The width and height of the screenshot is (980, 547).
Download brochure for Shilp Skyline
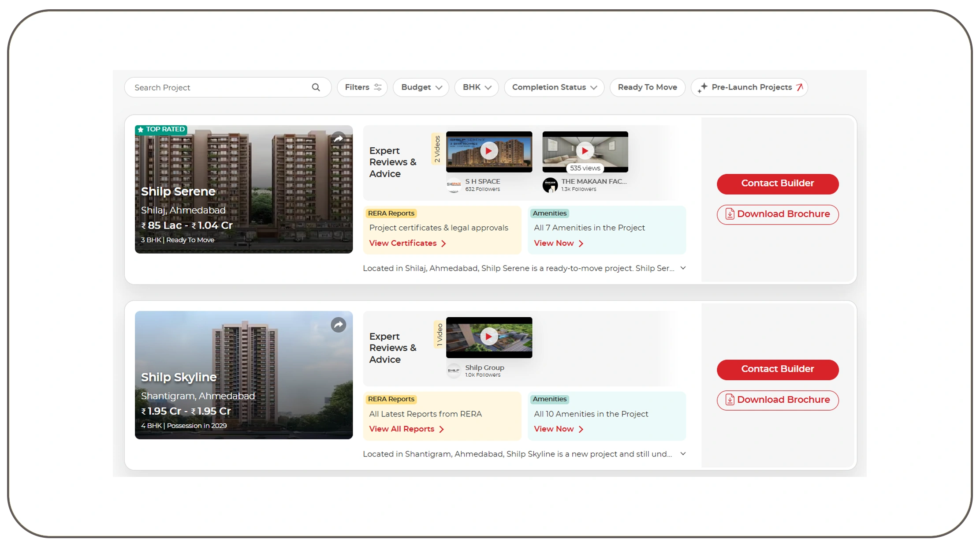click(778, 400)
